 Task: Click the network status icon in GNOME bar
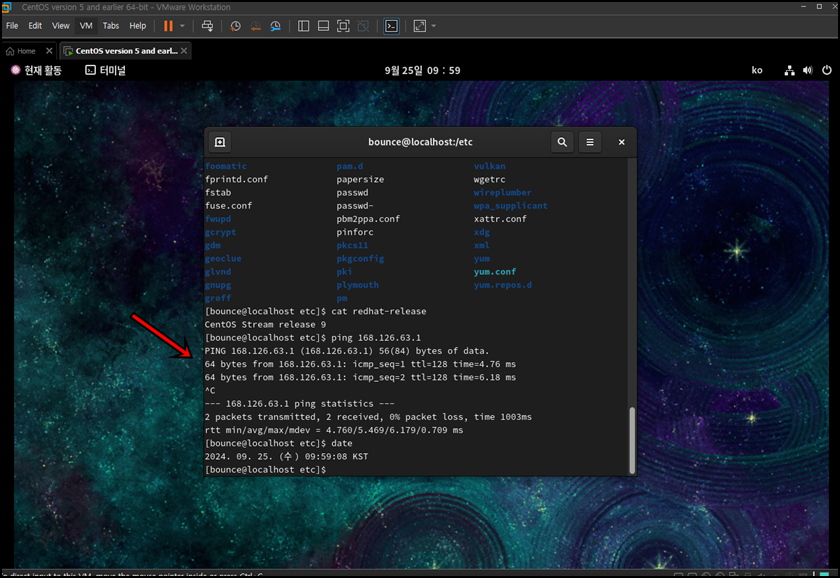coord(790,70)
